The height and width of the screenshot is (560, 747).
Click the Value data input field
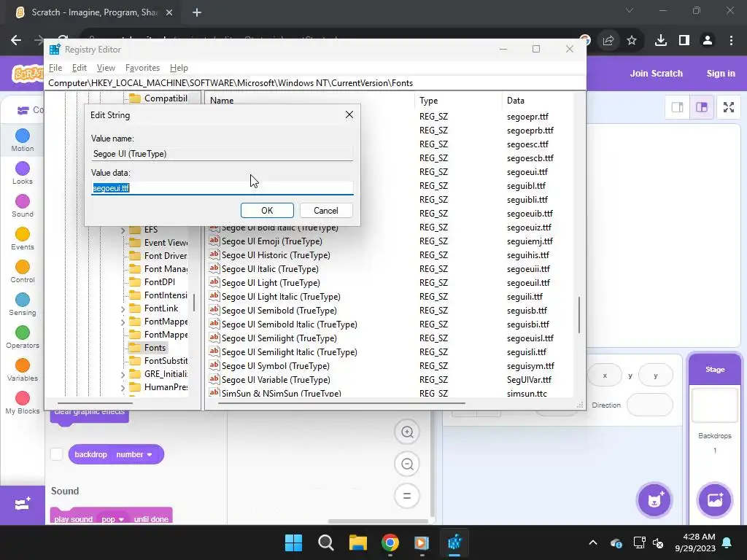[222, 188]
